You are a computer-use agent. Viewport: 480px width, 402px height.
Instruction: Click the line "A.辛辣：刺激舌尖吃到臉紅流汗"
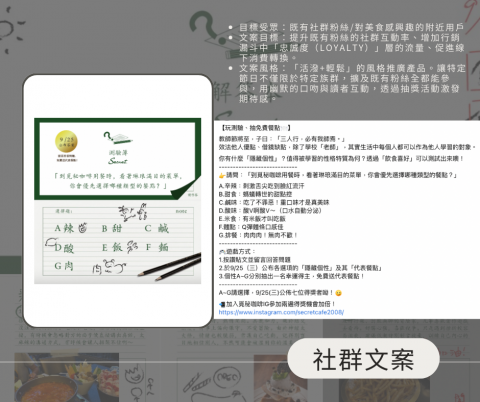tap(262, 186)
